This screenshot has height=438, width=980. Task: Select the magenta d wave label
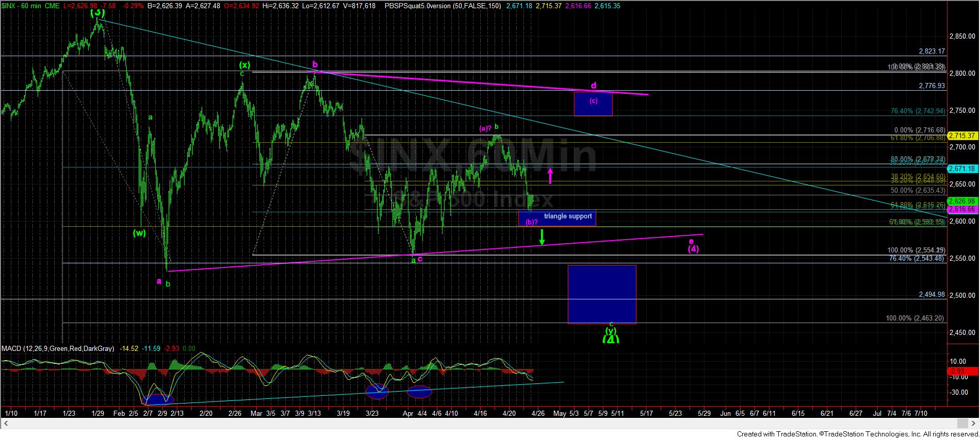[x=594, y=85]
